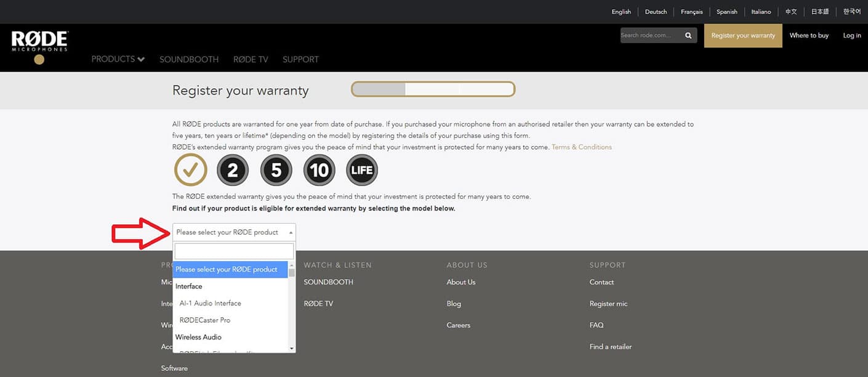This screenshot has width=868, height=377.
Task: Switch language to English
Action: click(x=621, y=12)
